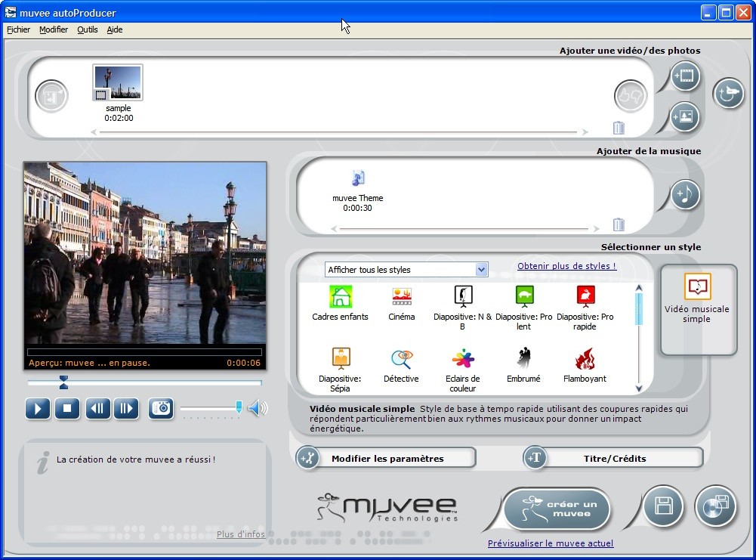Add a video using the filmstrip icon

tap(685, 76)
